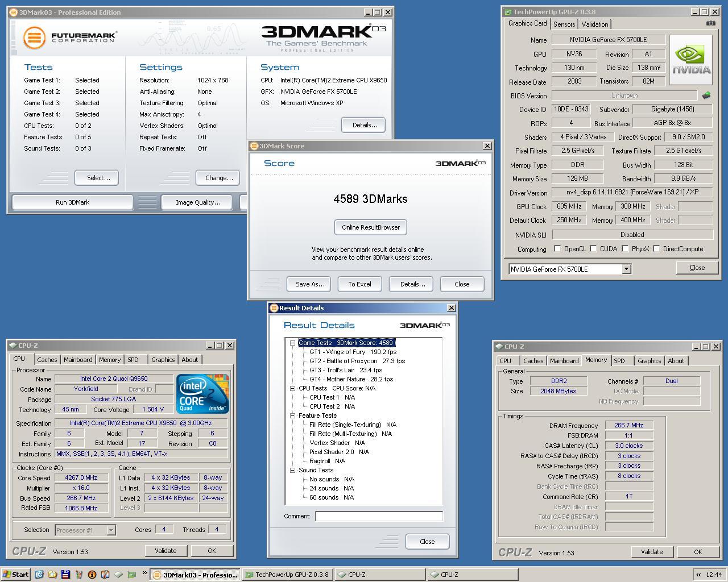Image resolution: width=728 pixels, height=582 pixels.
Task: Click the Change... settings button
Action: click(x=219, y=178)
